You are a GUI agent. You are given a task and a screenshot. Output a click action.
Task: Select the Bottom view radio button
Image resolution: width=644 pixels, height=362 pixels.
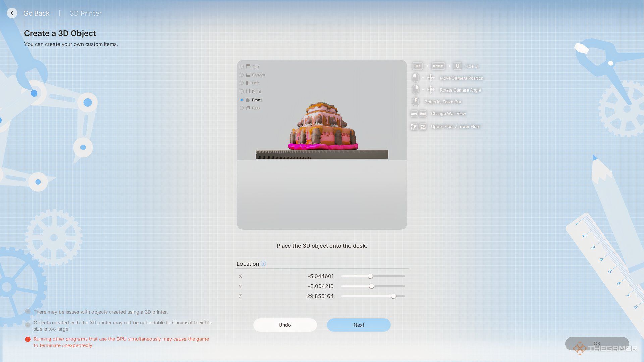[241, 75]
